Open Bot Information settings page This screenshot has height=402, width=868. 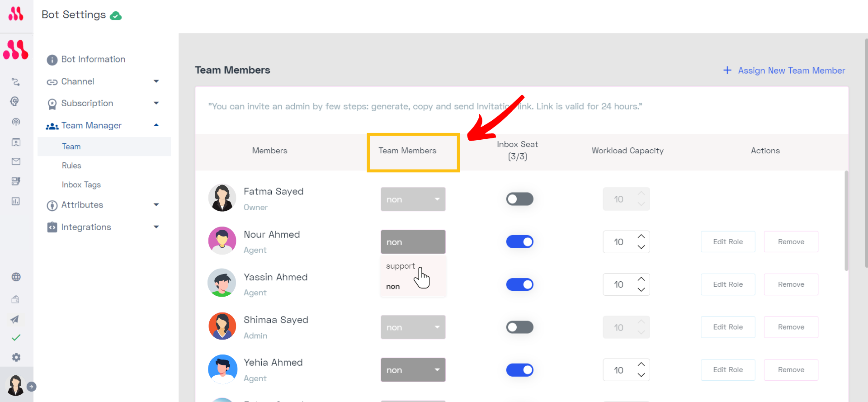point(93,59)
